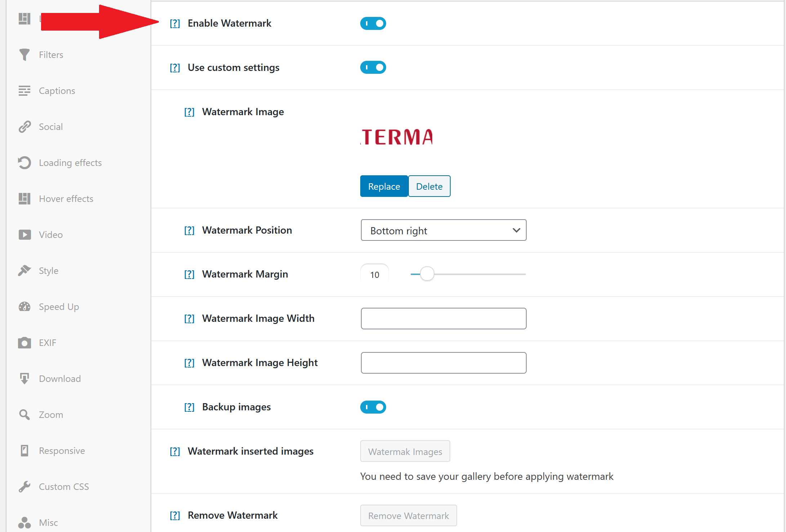Open the Watermark Position dropdown
Viewport: 786px width, 532px height.
pos(443,230)
